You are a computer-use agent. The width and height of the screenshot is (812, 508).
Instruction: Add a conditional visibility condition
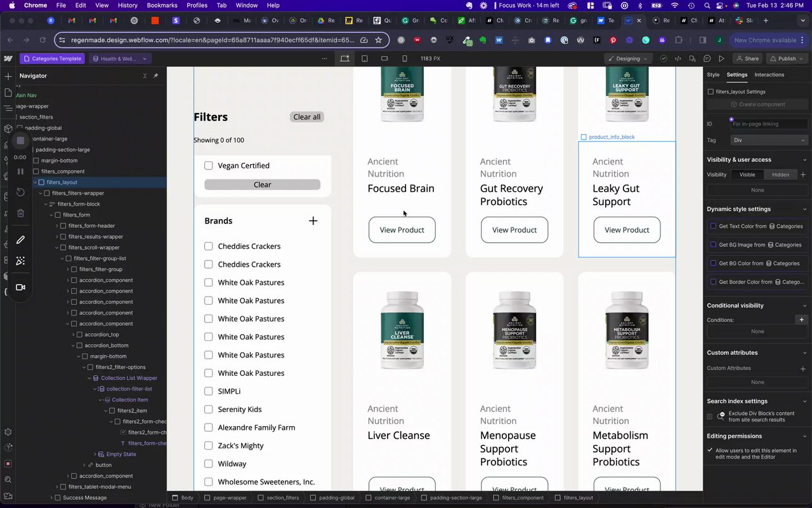[802, 320]
